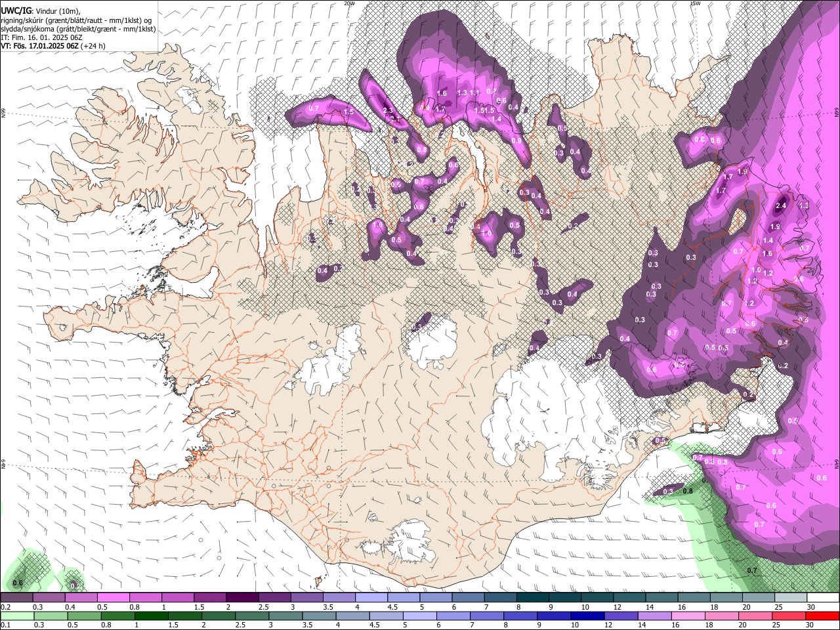Pick the pale grey 25 swatch on the snow scale
Screen dimensions: 840x630
[x=791, y=597]
